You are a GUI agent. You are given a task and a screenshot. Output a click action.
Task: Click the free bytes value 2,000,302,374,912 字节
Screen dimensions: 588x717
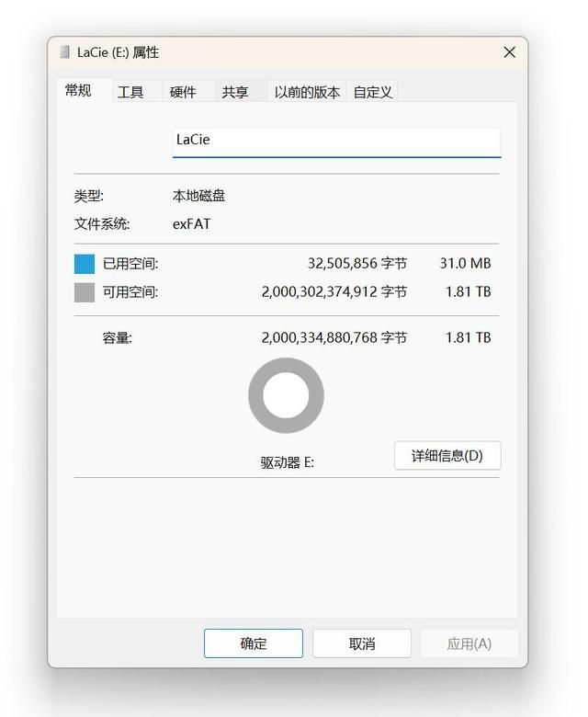coord(334,291)
